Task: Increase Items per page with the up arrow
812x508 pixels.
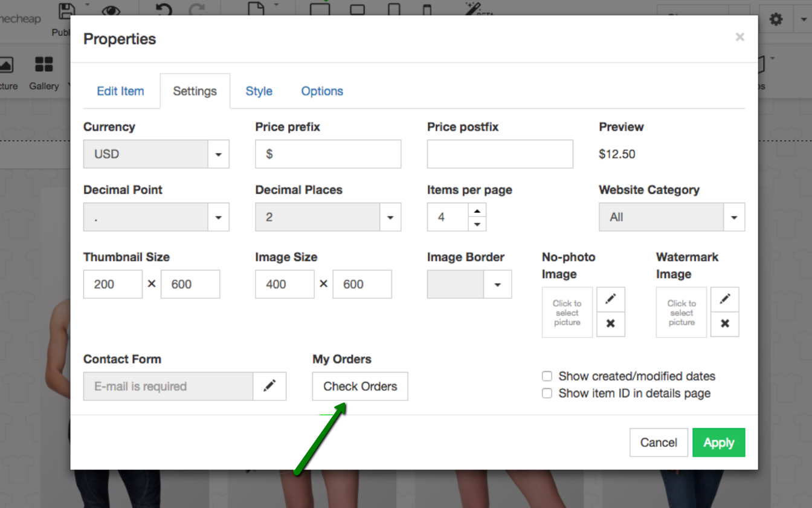Action: pos(477,210)
